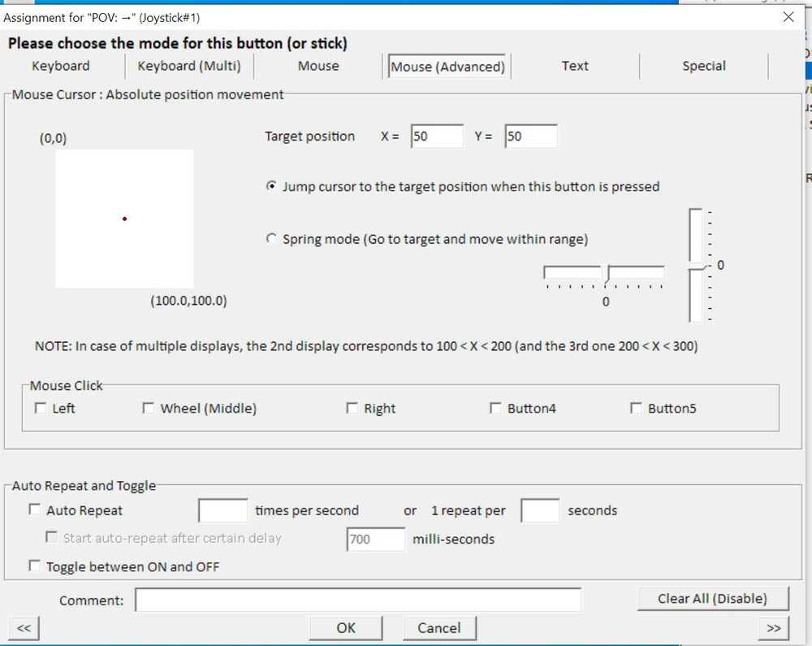The width and height of the screenshot is (812, 646).
Task: Click the vertical range slider thumb
Action: coord(697,266)
